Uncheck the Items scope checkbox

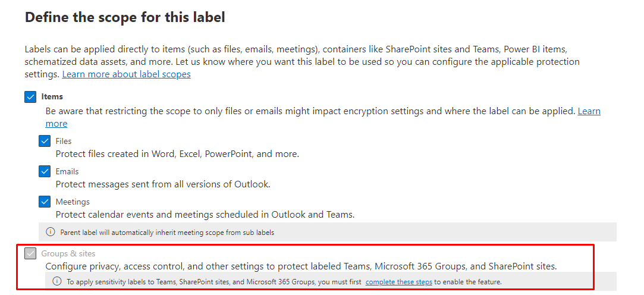pos(30,97)
